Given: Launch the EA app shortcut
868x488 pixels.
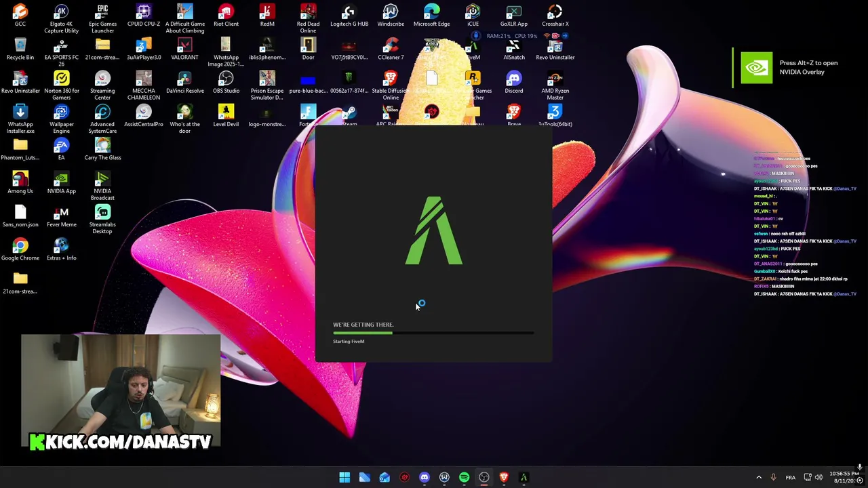Looking at the screenshot, I should [61, 148].
